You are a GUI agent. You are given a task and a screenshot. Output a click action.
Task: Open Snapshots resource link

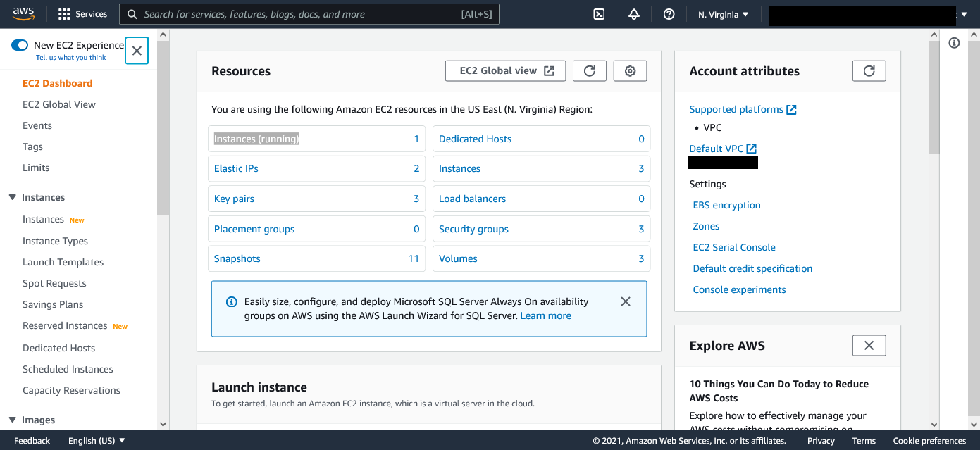pos(237,259)
